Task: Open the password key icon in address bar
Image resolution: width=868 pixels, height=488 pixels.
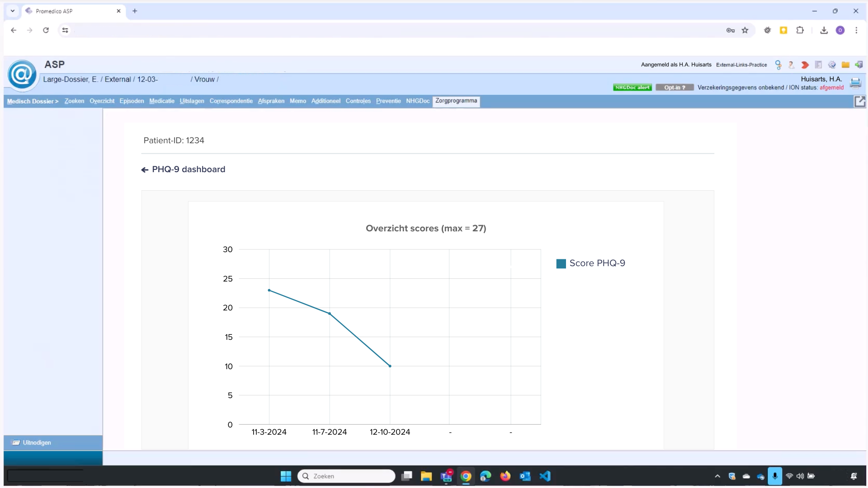Action: [x=730, y=30]
